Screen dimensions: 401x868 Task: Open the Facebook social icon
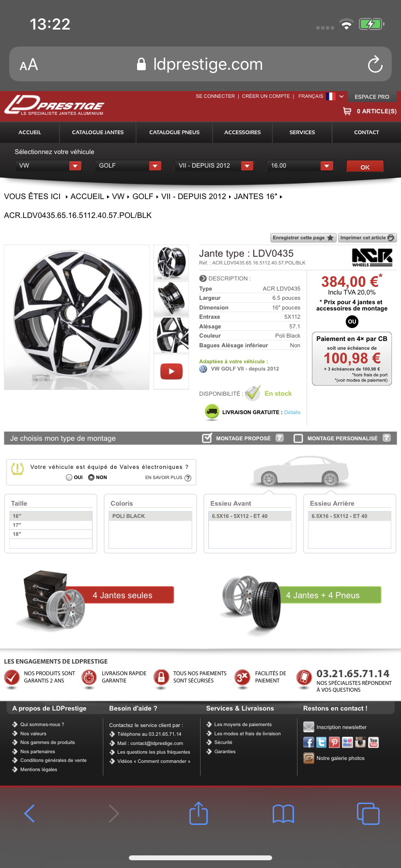coord(308,742)
